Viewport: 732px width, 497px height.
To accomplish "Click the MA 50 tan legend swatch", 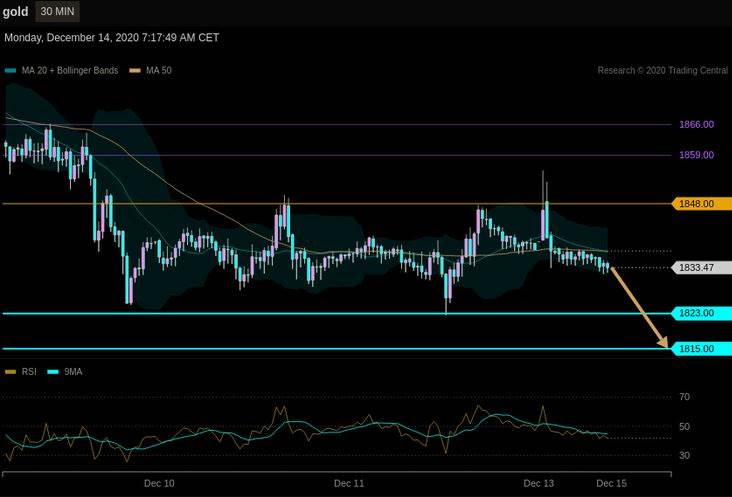I will tap(135, 70).
